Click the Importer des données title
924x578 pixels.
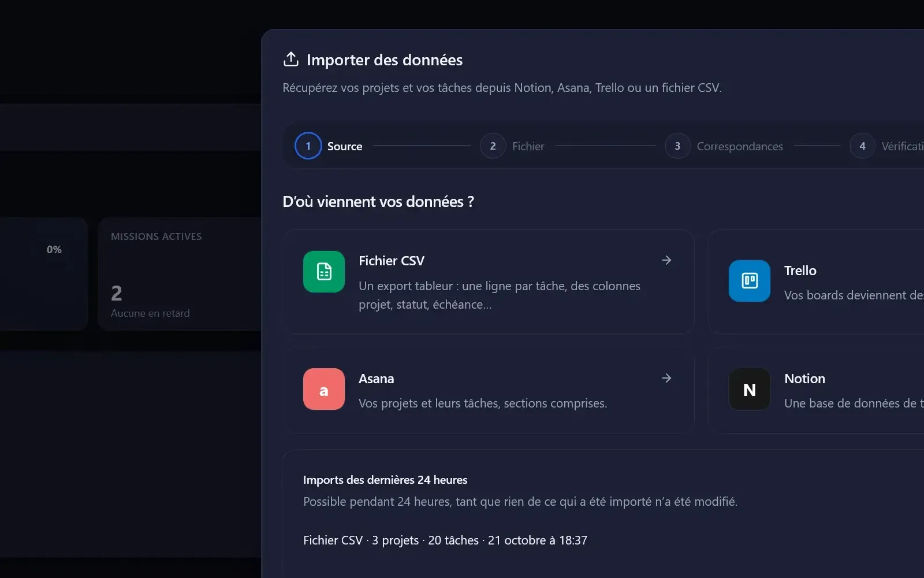[385, 60]
